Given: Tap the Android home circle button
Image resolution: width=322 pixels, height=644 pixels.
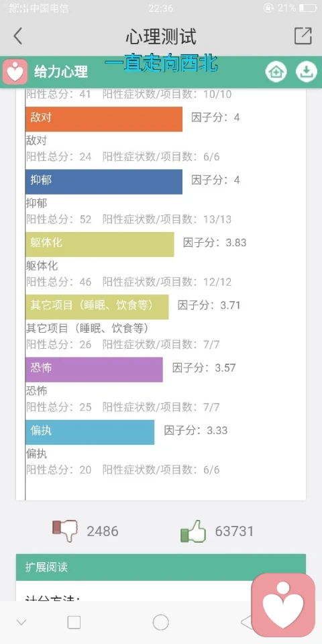Looking at the screenshot, I should pos(160,623).
